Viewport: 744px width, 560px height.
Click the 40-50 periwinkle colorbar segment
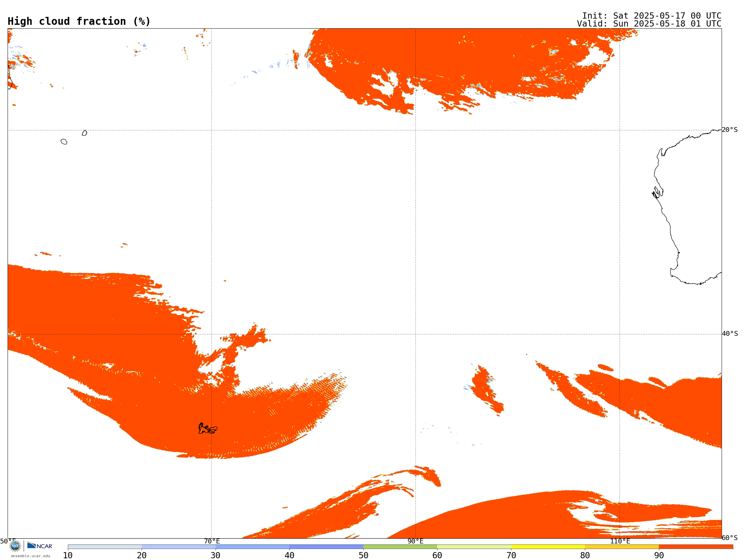(x=326, y=547)
